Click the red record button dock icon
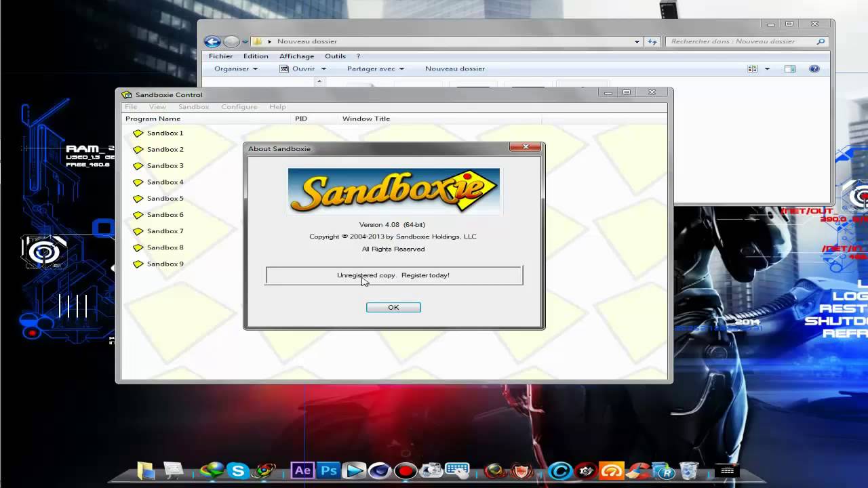 406,470
